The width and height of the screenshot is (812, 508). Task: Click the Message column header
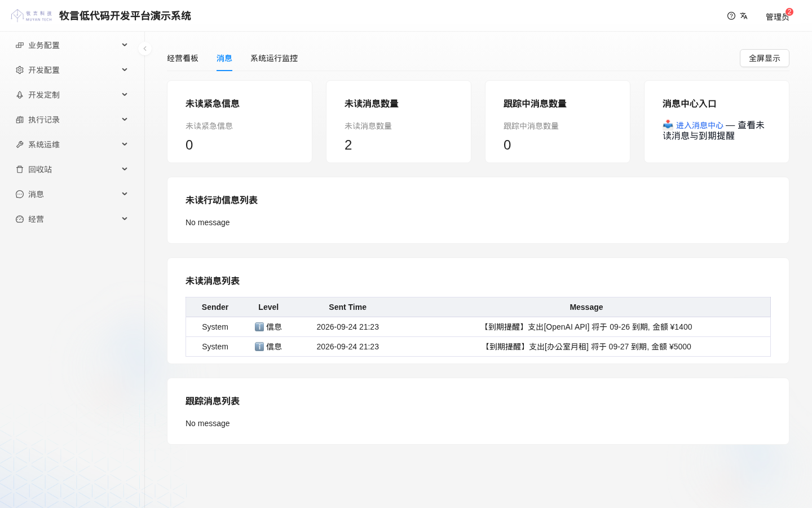click(586, 307)
